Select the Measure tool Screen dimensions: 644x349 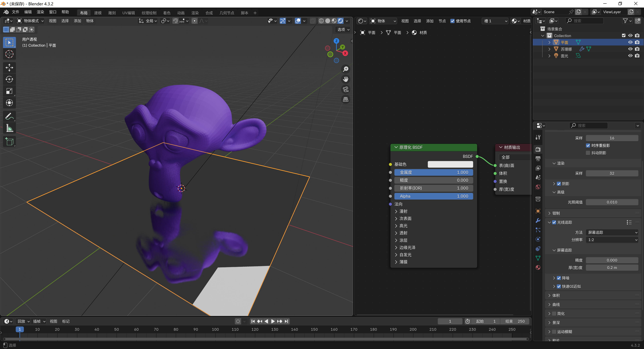click(9, 128)
